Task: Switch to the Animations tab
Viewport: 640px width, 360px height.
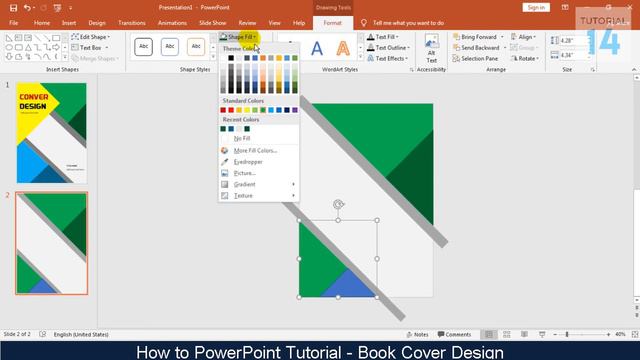Action: click(172, 23)
